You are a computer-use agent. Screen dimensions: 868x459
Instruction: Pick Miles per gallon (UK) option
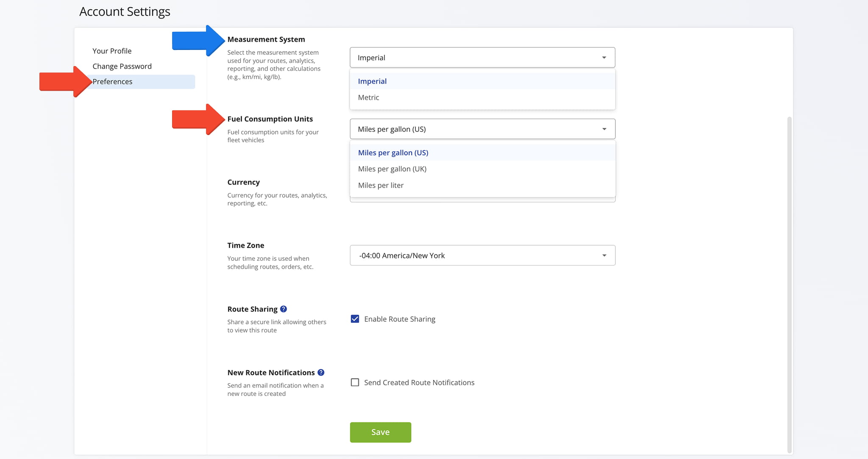(x=482, y=169)
